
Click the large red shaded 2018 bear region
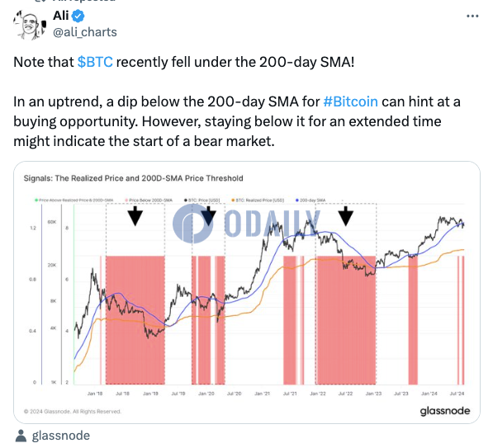(135, 320)
